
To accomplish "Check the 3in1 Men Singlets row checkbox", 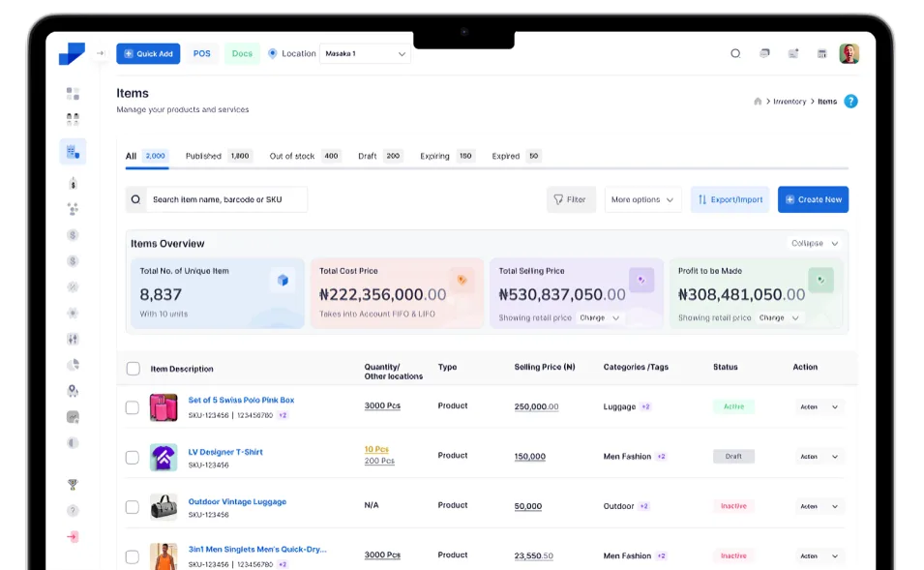I will (132, 556).
